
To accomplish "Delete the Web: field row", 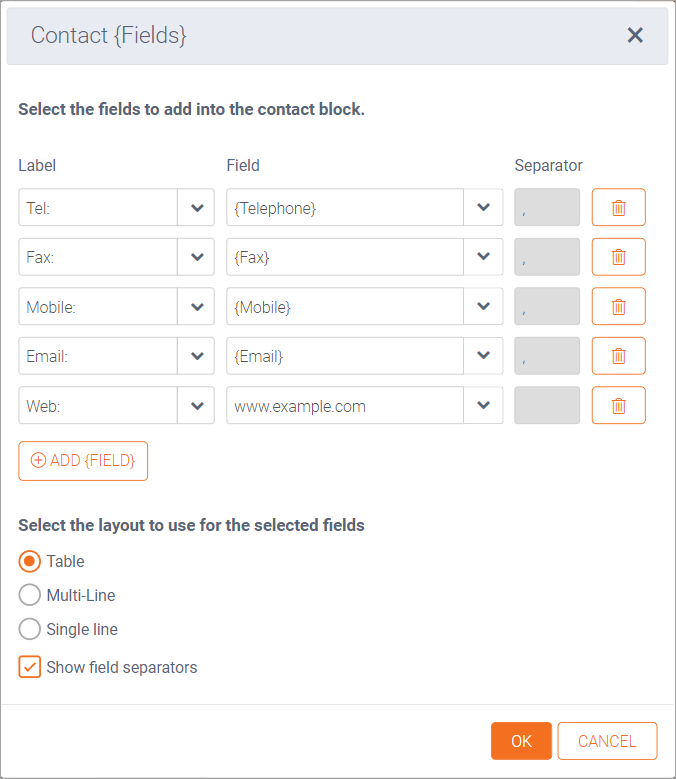I will 618,406.
